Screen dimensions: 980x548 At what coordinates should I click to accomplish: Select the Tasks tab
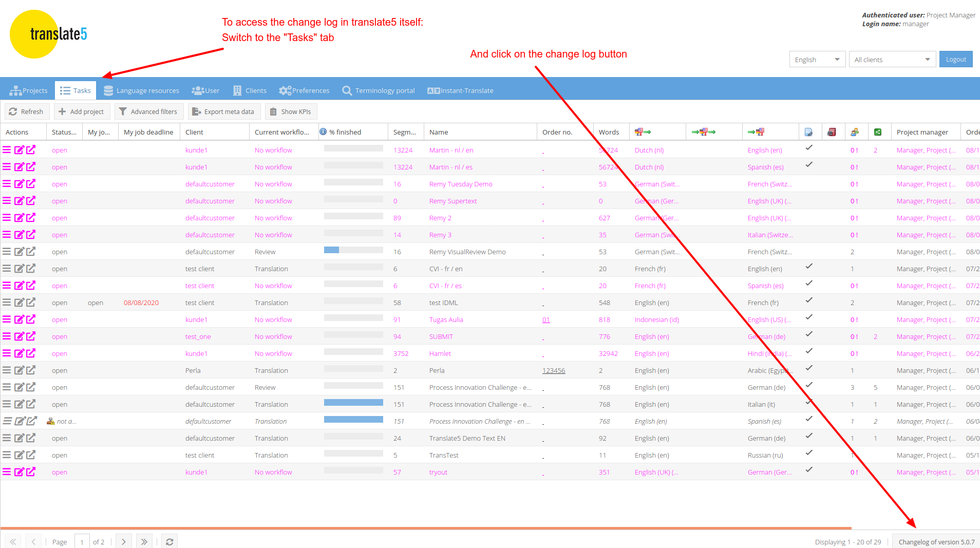pyautogui.click(x=75, y=90)
